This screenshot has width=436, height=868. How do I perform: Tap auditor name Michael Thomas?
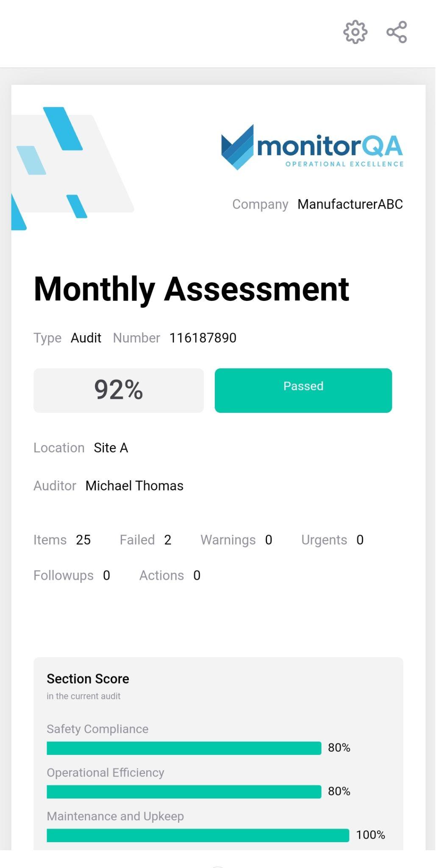134,486
